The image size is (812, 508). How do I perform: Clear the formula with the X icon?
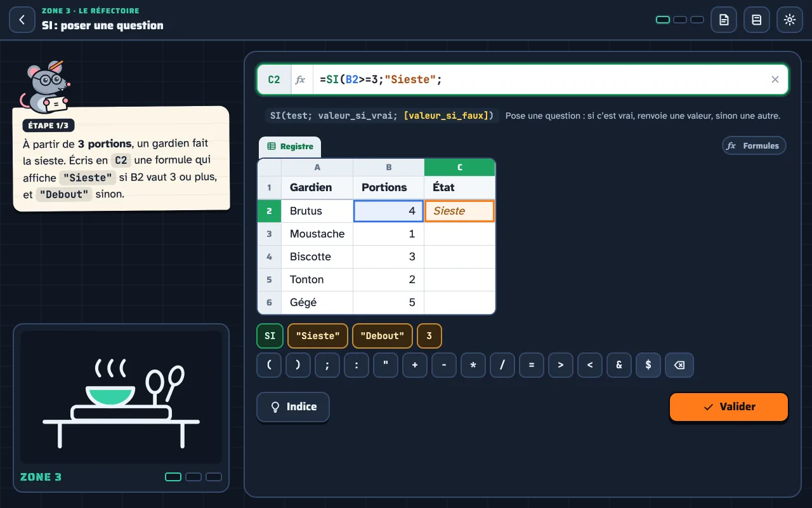click(775, 79)
